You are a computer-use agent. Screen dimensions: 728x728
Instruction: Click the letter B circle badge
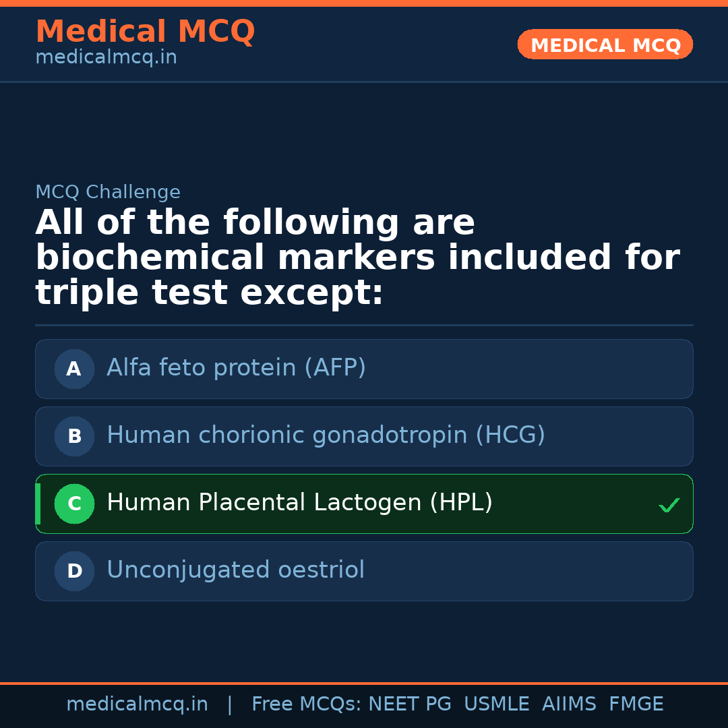coord(74,436)
